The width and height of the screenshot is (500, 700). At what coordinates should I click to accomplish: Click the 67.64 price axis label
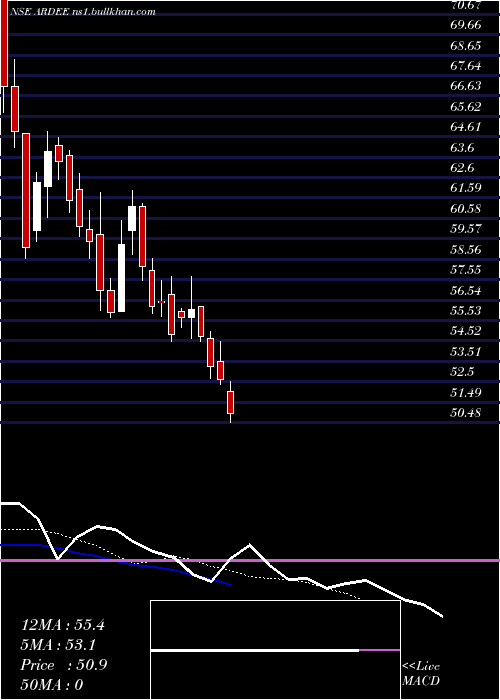click(466, 66)
